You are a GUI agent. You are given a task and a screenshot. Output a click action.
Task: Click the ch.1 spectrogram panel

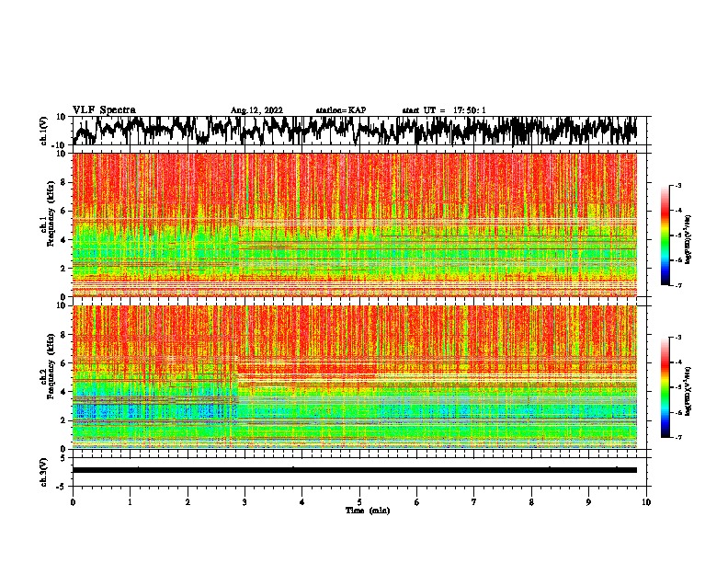(355, 224)
